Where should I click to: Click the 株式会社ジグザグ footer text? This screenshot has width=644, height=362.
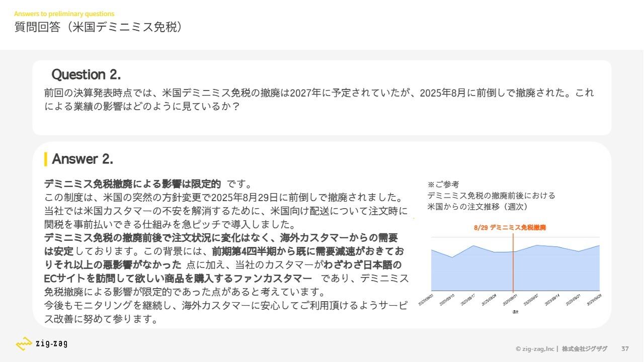585,349
